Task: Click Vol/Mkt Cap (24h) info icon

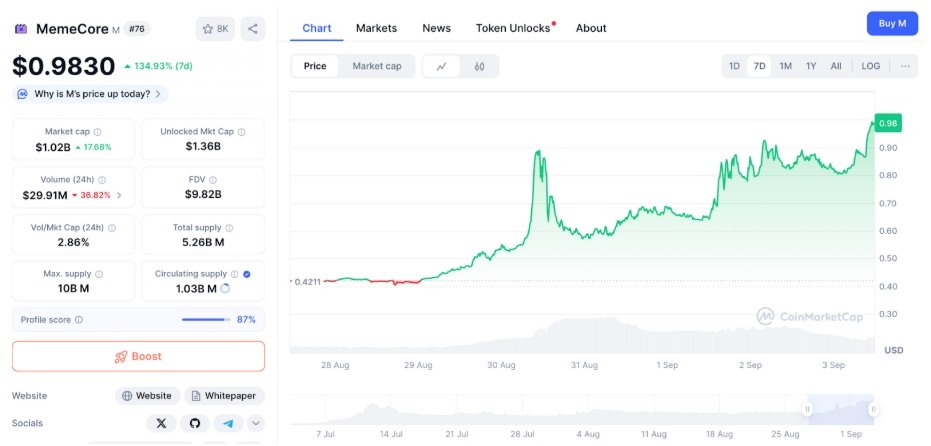Action: pos(112,227)
